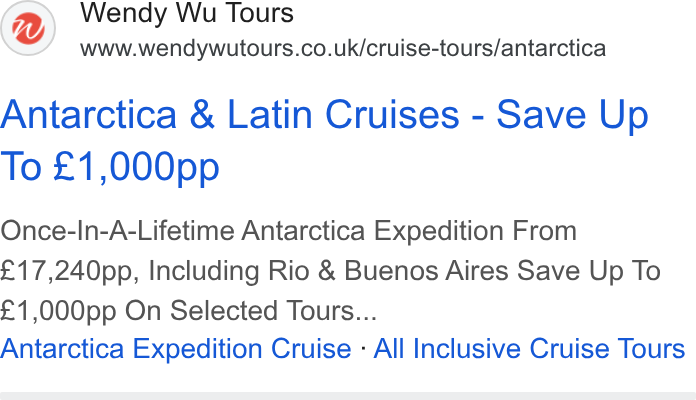Open the Wendy Wu Tours site name
Viewport: 696px width, 400px height.
coord(187,13)
